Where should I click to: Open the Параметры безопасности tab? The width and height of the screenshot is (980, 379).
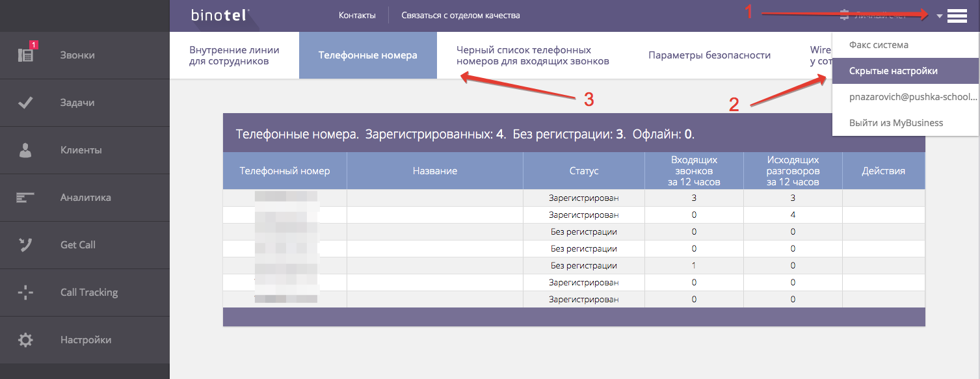click(x=709, y=55)
